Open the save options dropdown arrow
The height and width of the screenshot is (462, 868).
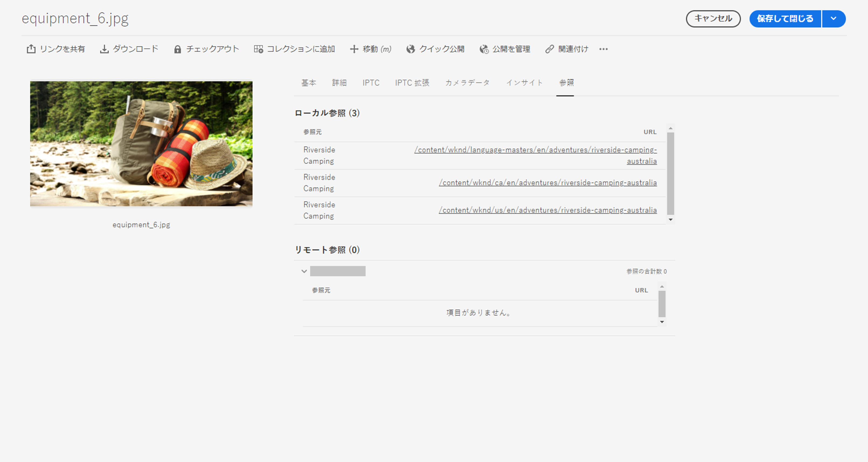tap(833, 19)
